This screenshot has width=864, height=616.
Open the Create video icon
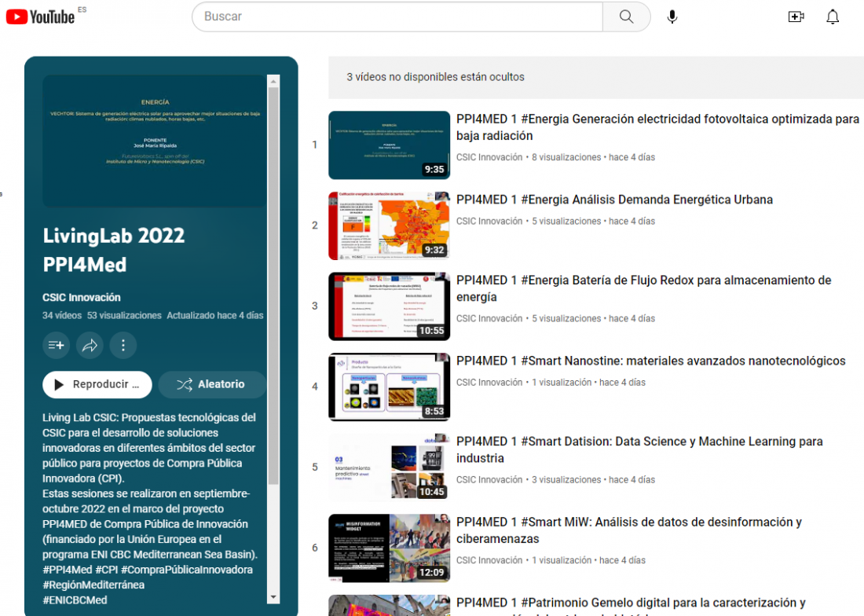coord(796,16)
